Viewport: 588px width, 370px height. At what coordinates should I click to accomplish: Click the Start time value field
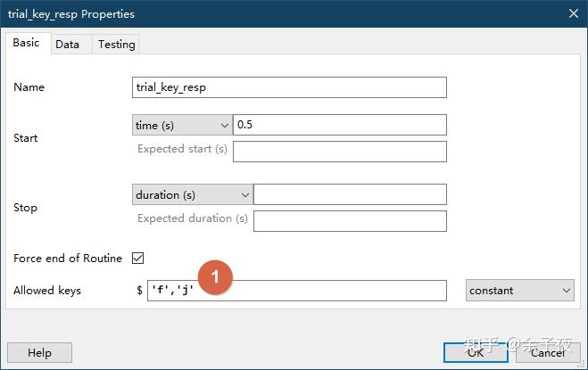click(x=339, y=126)
